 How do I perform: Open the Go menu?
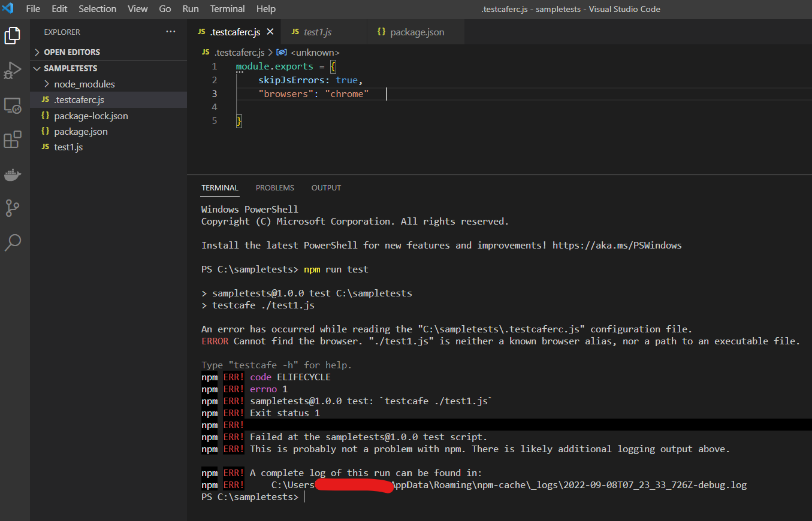(x=165, y=9)
